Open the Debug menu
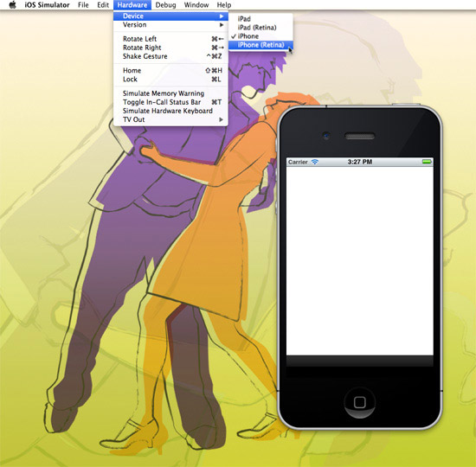Screen dimensions: 476x467 click(165, 5)
